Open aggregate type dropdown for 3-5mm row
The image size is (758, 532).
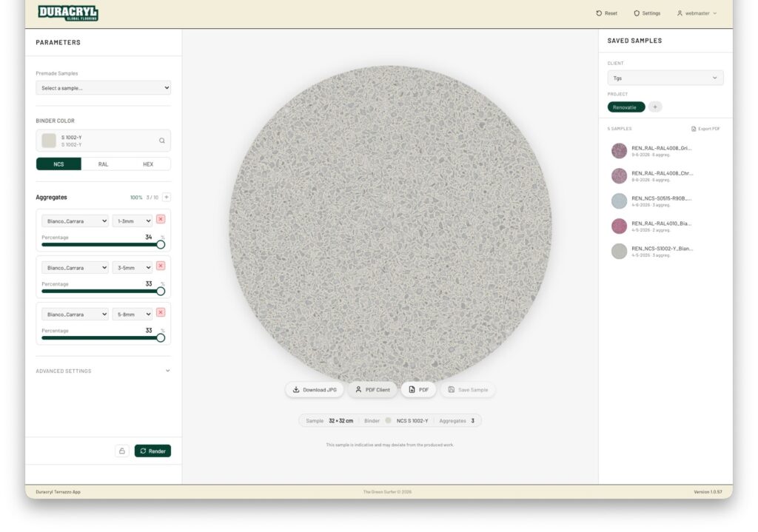click(75, 268)
